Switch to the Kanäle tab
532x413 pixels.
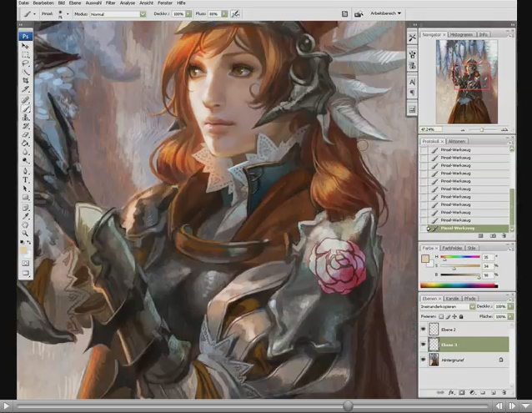(x=452, y=299)
